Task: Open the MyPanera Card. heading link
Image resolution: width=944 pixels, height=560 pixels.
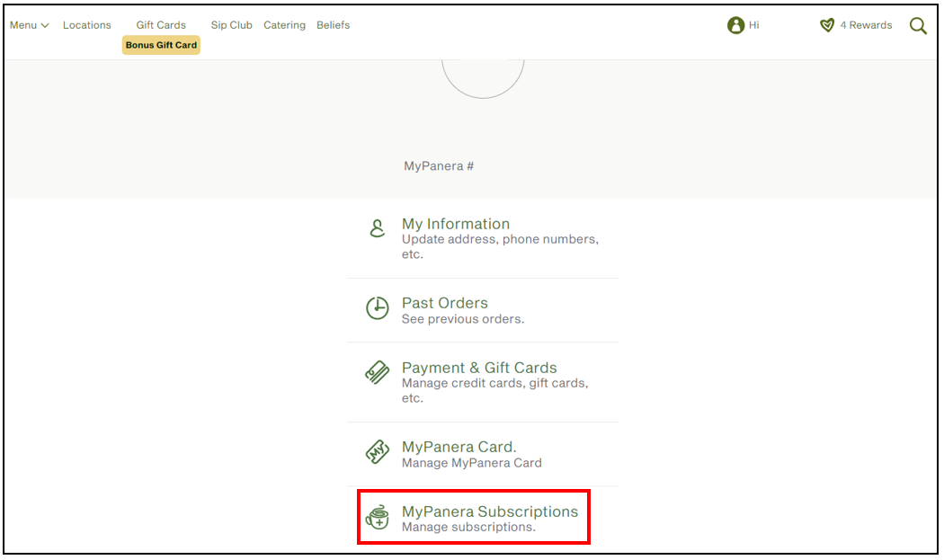Action: coord(459,447)
